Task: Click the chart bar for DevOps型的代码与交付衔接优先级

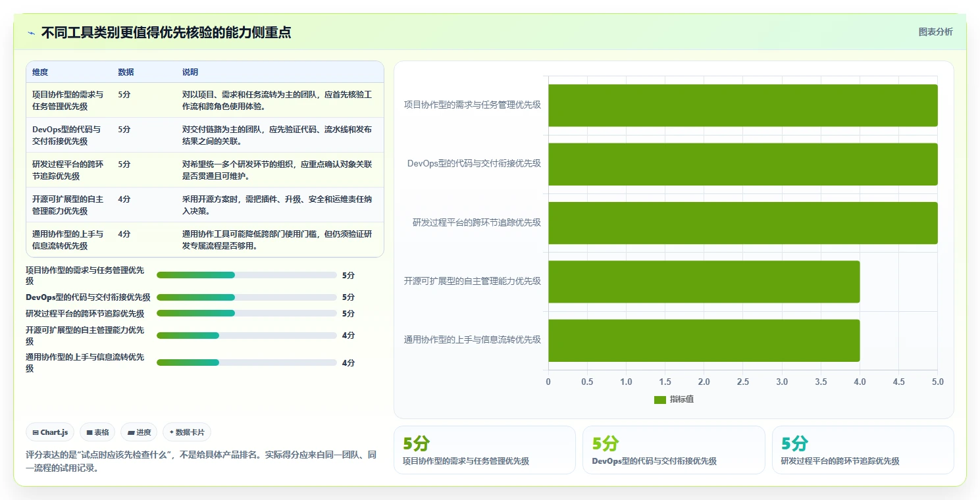Action: pos(742,164)
